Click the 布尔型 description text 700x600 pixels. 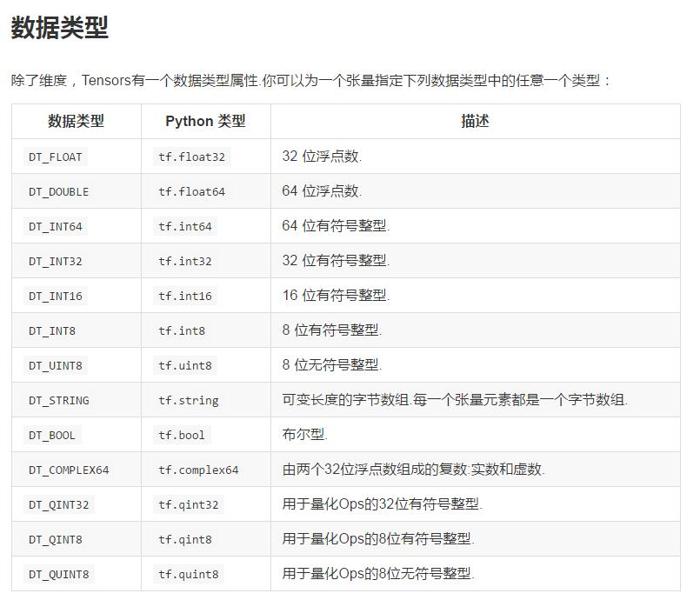click(x=304, y=435)
